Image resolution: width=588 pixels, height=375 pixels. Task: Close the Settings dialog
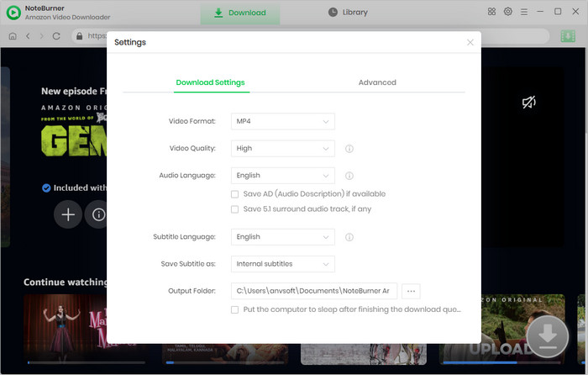(470, 42)
